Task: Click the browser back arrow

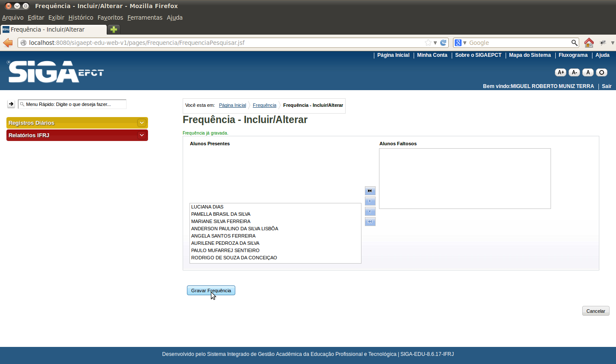Action: tap(8, 43)
